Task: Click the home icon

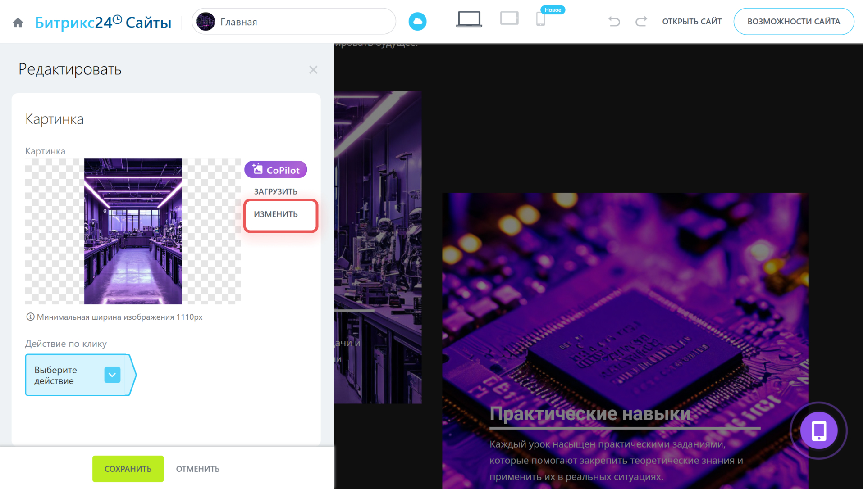Action: pos(18,23)
